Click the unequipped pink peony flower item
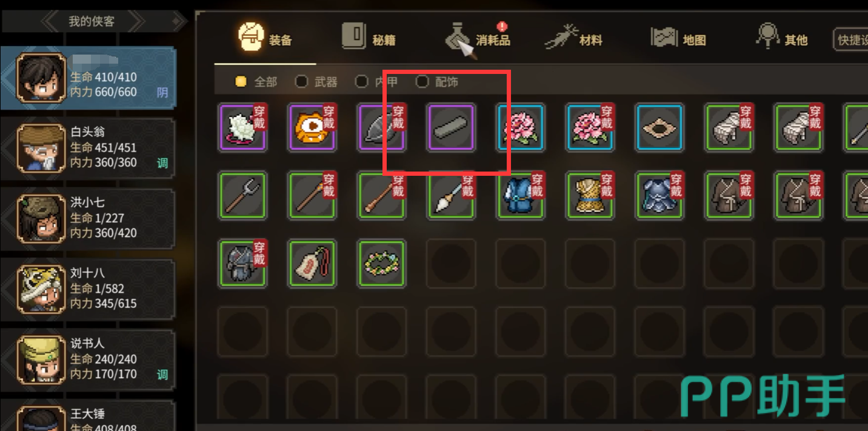 [x=521, y=127]
